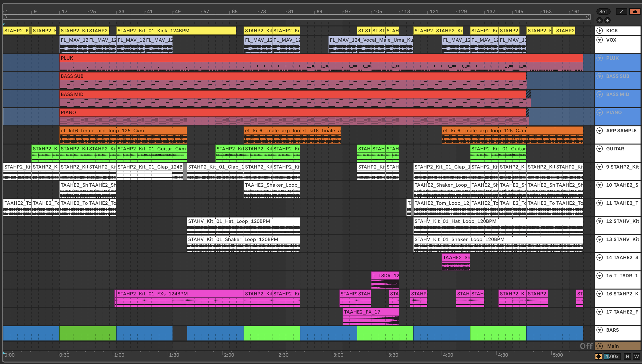Fold the ARP SAMPLE track
Screen dimensions: 642x364
click(600, 131)
